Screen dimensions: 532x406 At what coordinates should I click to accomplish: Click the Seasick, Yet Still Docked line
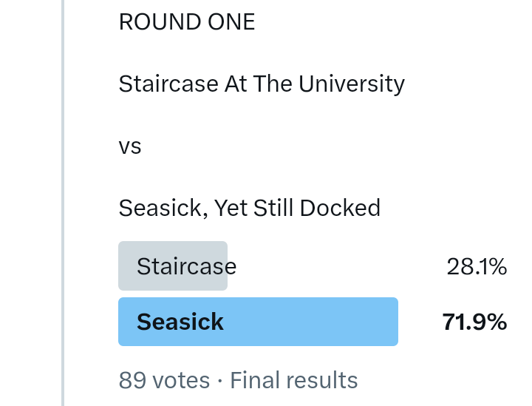tap(249, 208)
